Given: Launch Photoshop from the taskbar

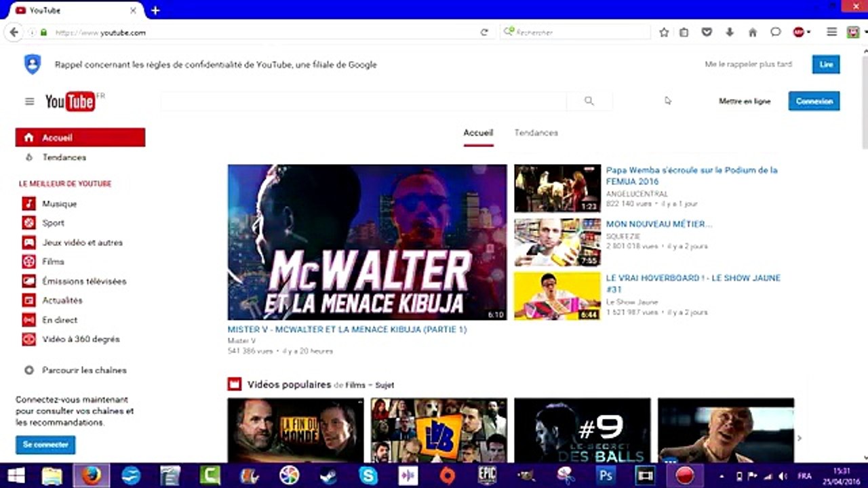Looking at the screenshot, I should pos(606,476).
